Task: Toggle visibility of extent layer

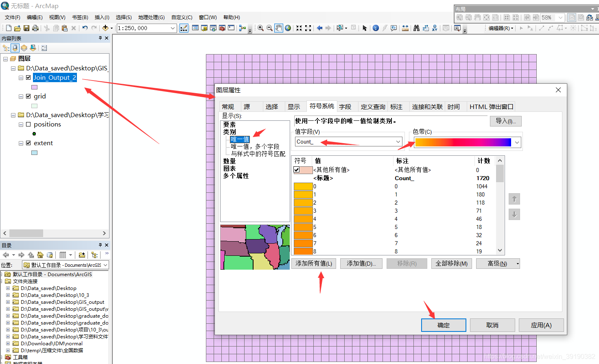Action: [x=28, y=143]
